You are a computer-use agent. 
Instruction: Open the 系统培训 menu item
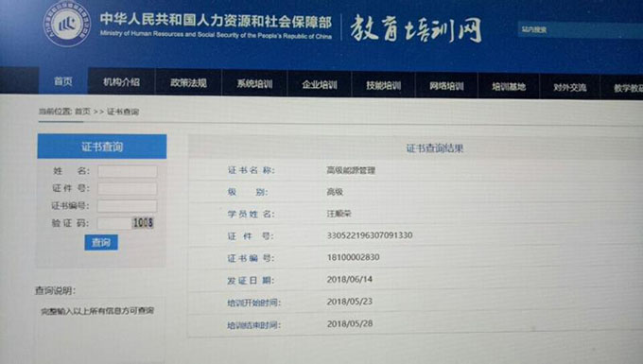click(x=254, y=83)
